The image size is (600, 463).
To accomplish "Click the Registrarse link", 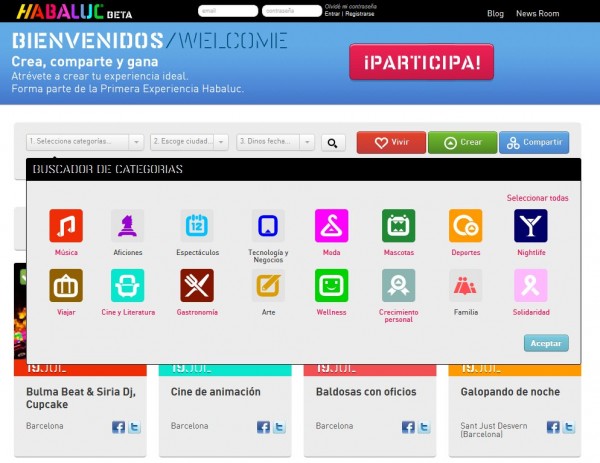I will (x=360, y=14).
